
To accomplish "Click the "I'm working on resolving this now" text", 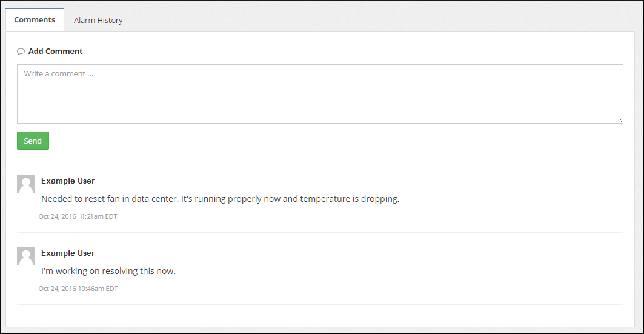I will [x=108, y=271].
